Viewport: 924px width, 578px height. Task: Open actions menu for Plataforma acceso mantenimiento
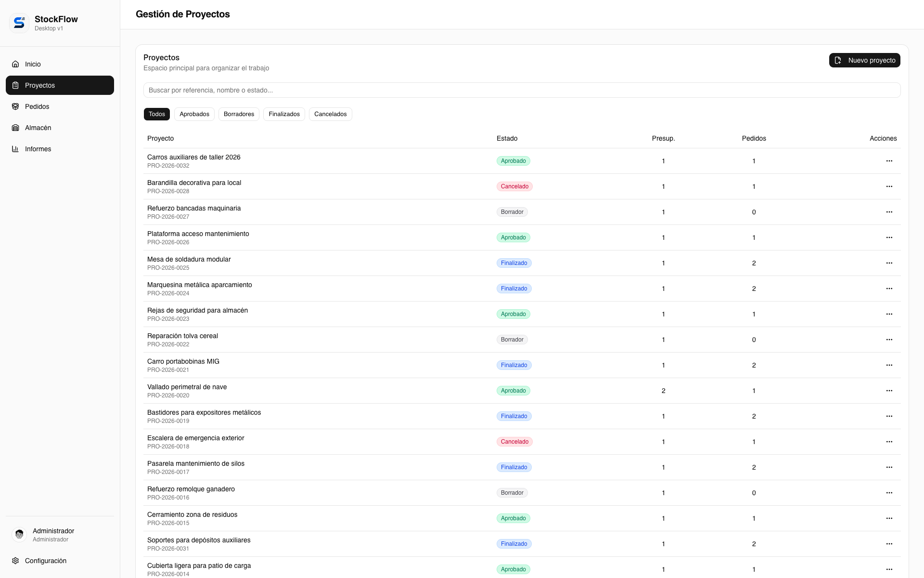889,237
